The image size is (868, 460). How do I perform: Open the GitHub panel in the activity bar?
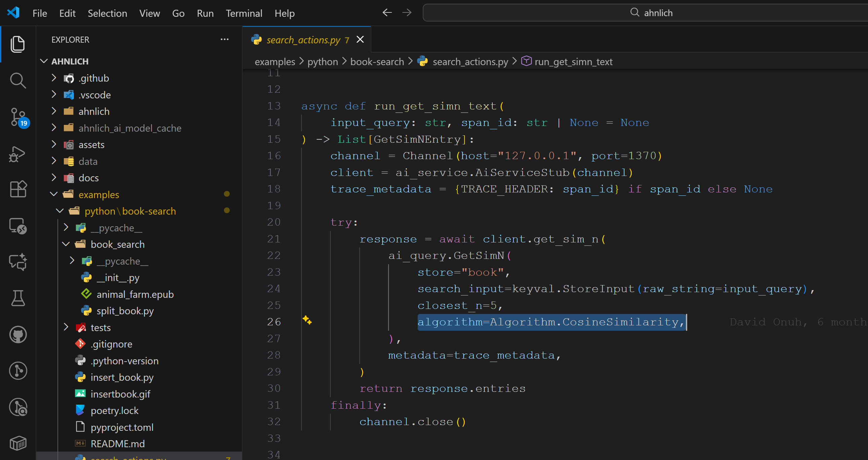[x=17, y=334]
